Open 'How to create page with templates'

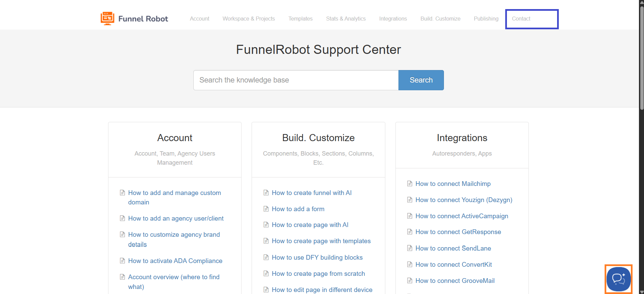pyautogui.click(x=321, y=241)
